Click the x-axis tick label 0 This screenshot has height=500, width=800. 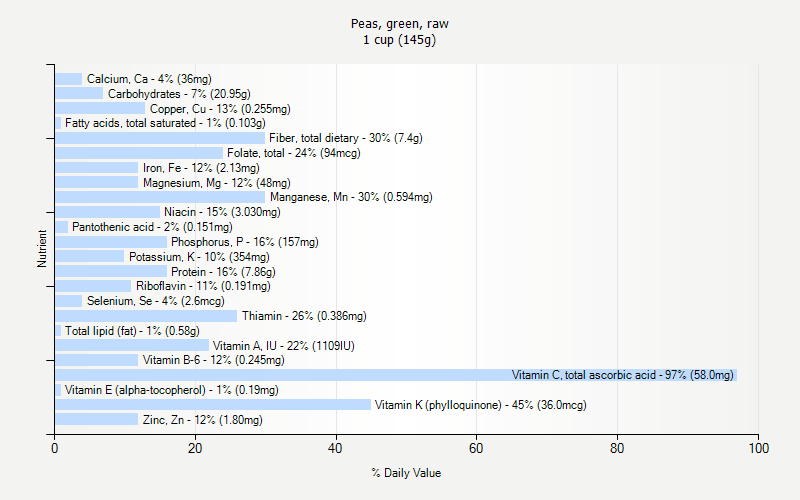[x=55, y=448]
